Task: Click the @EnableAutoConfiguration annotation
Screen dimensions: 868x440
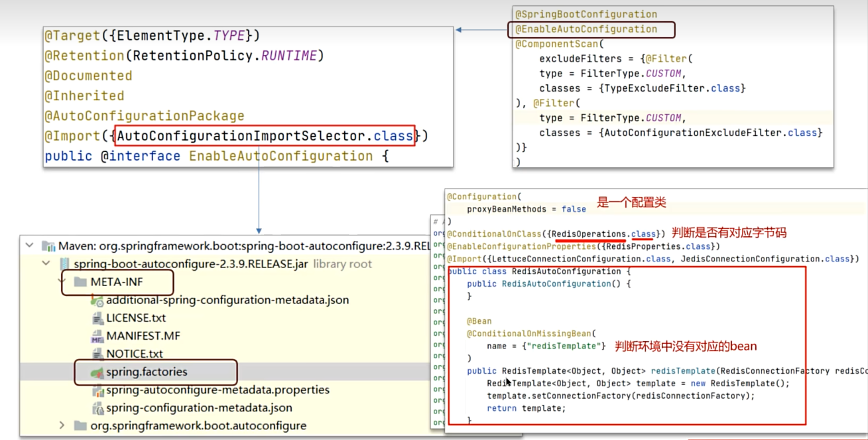Action: coord(586,29)
